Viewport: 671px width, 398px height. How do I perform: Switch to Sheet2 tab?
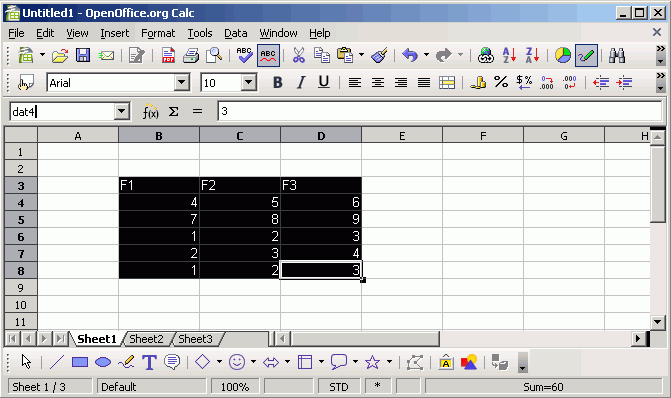(146, 339)
